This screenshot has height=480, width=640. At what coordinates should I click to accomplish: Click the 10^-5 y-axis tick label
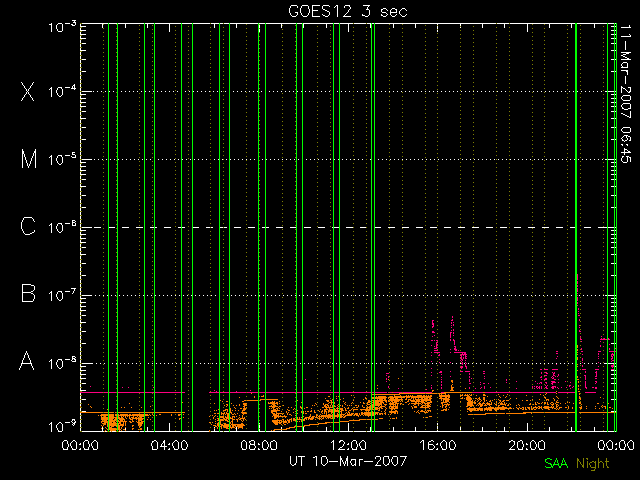(x=62, y=159)
